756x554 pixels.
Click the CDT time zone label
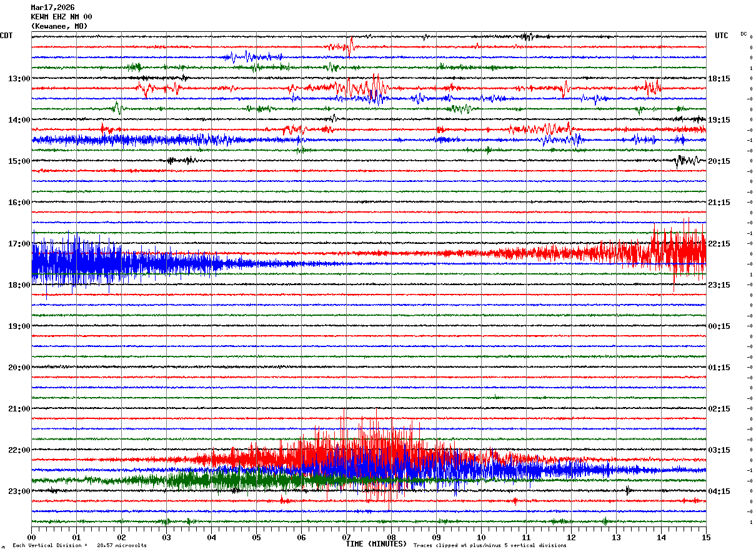[6, 36]
